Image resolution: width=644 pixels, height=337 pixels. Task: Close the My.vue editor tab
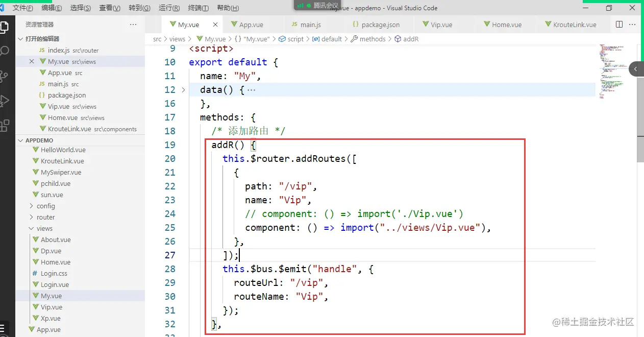pos(215,25)
